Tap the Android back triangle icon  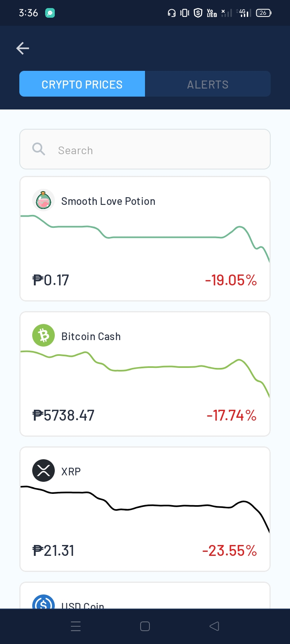pyautogui.click(x=214, y=626)
